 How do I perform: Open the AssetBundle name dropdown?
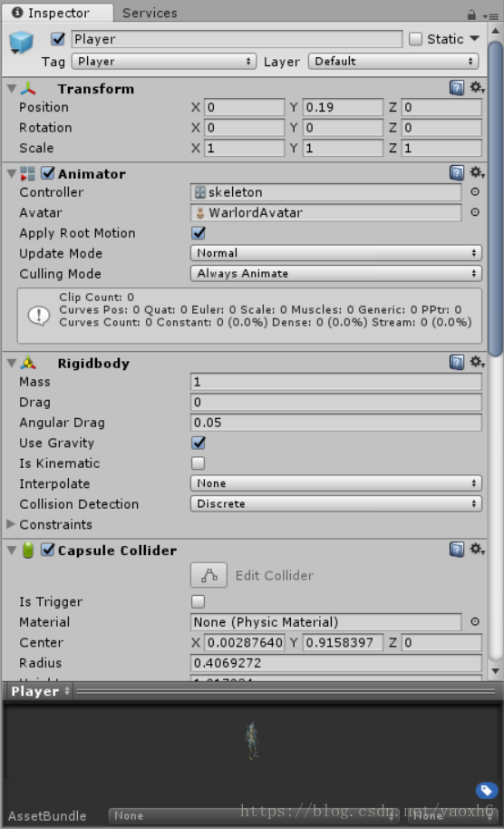254,815
